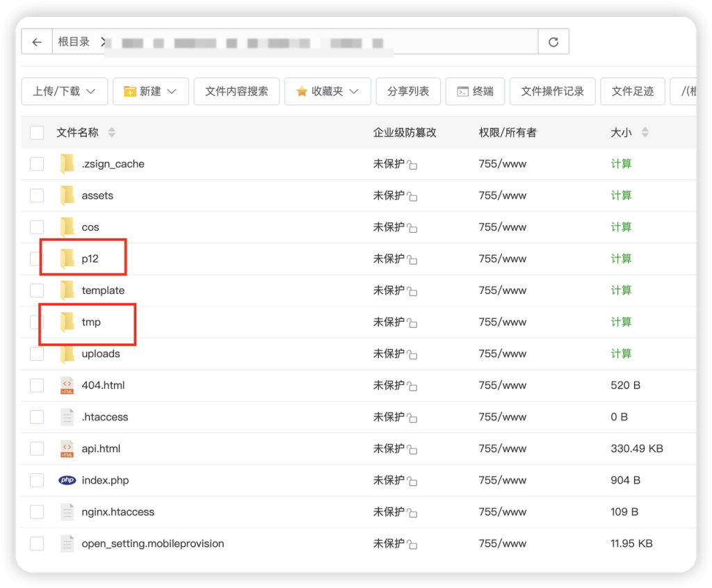This screenshot has width=712, height=588.
Task: Open the uploads folder icon
Action: click(x=68, y=353)
